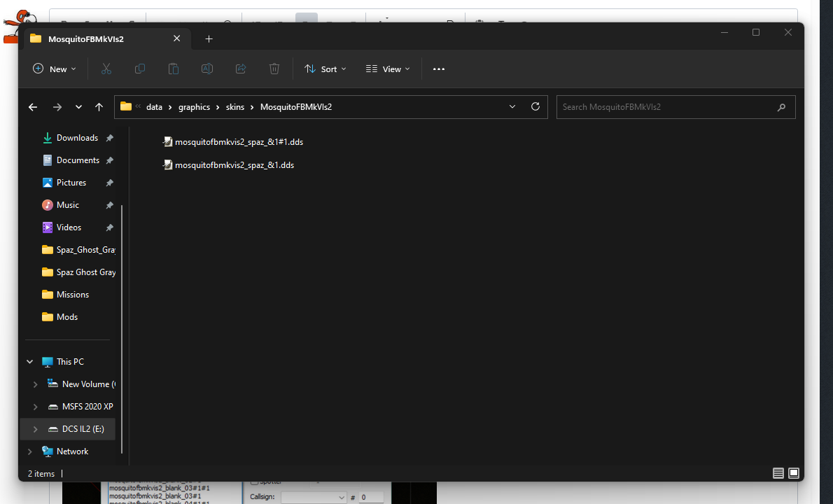Click the search magnifier icon
Screen dimensions: 833x504
781,107
